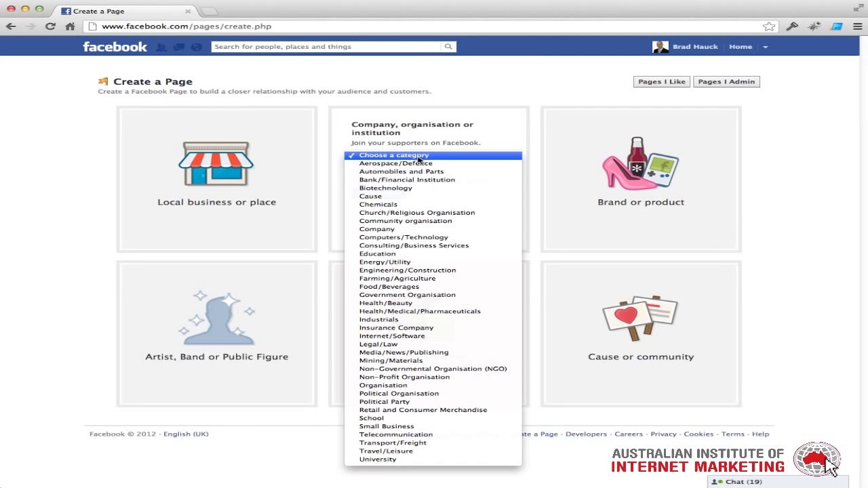
Task: Select Internet/Software category
Action: point(433,336)
